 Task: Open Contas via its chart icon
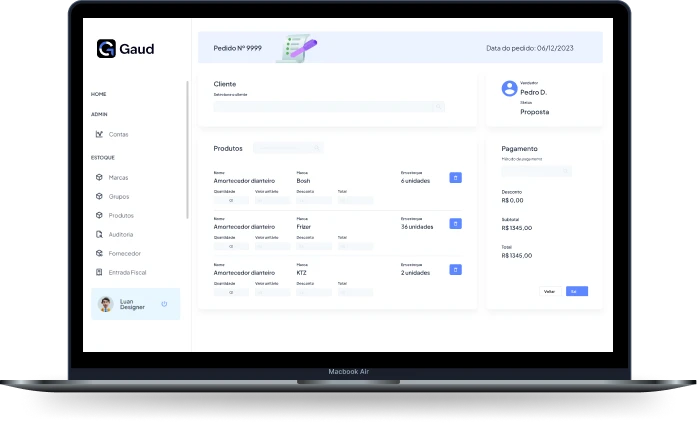(x=99, y=134)
